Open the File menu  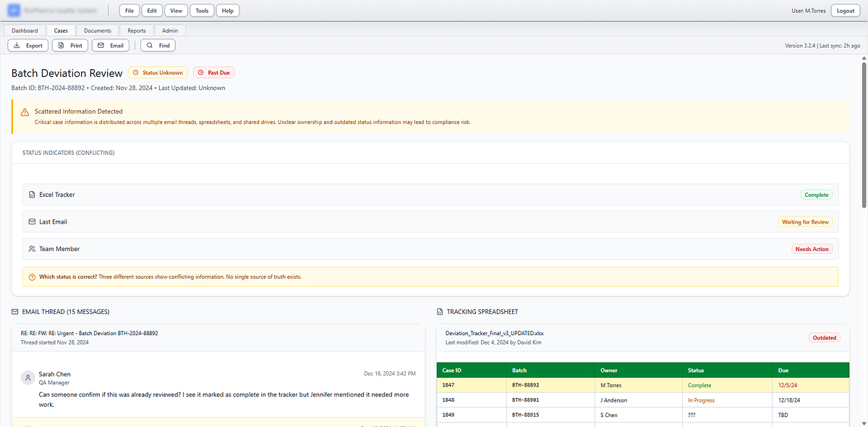(129, 11)
